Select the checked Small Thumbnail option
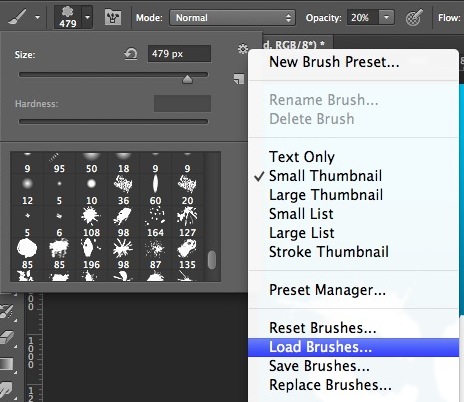The image size is (464, 402). [x=325, y=176]
